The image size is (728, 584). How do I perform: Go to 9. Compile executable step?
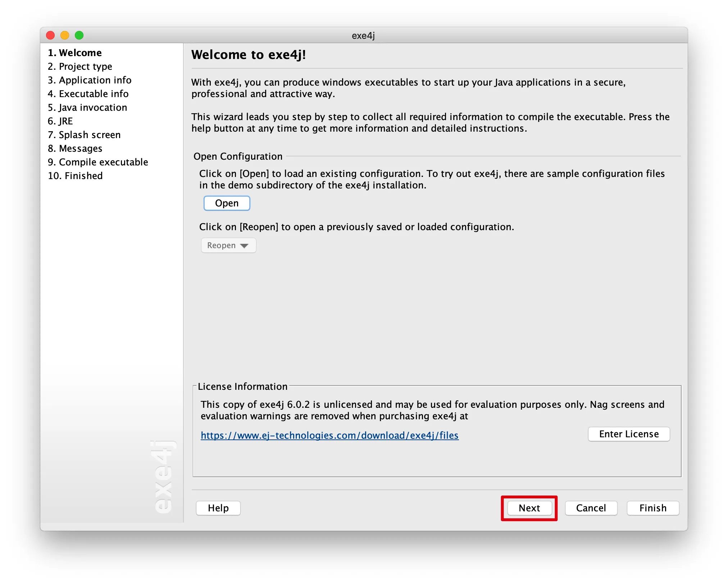point(98,162)
